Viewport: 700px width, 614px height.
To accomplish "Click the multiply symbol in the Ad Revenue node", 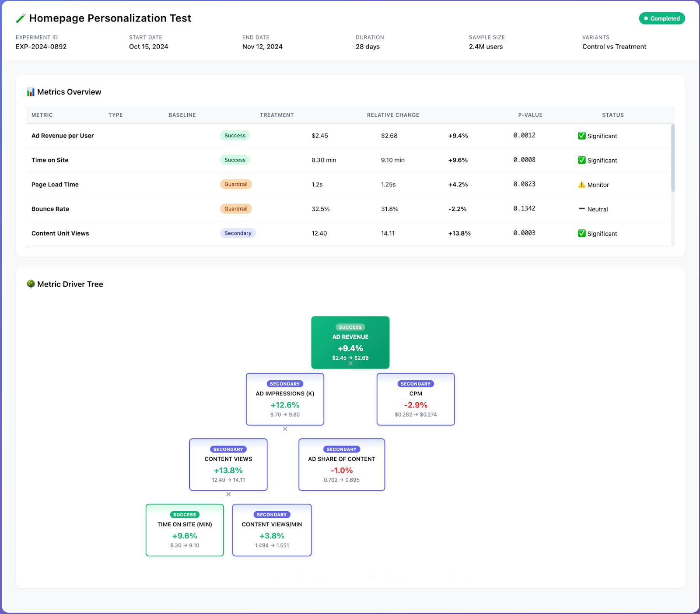I will pos(350,363).
